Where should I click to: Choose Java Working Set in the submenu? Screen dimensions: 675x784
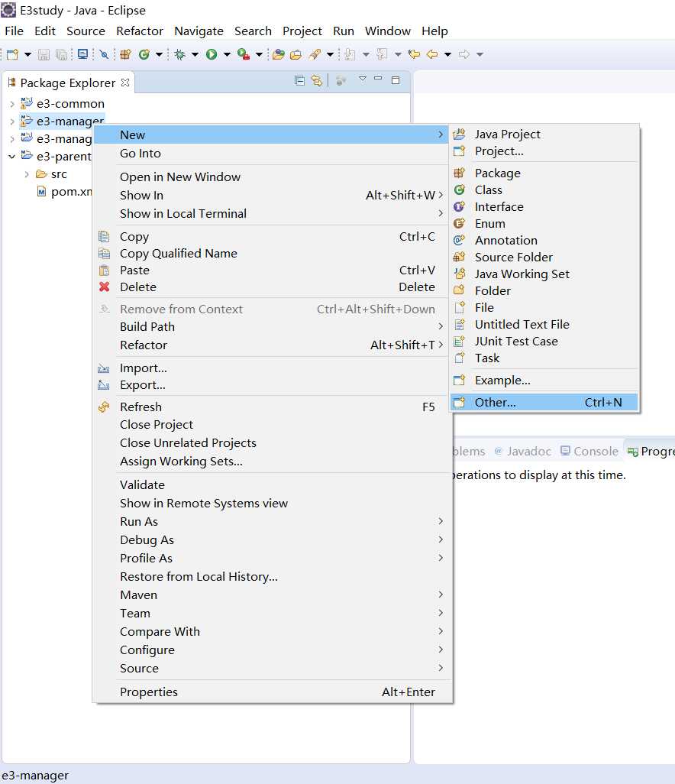click(544, 274)
